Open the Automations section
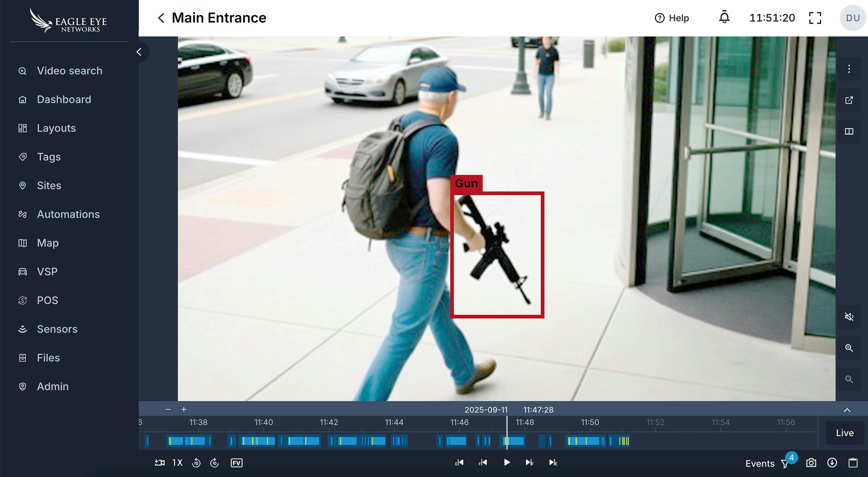The height and width of the screenshot is (477, 868). tap(68, 214)
